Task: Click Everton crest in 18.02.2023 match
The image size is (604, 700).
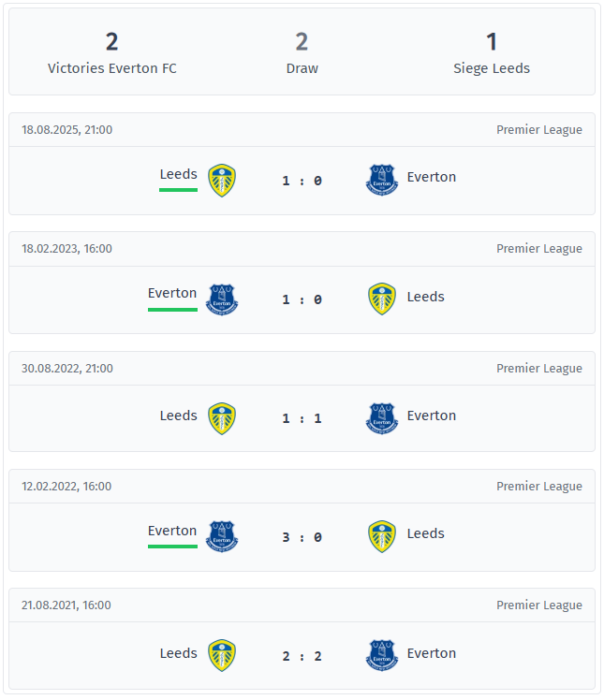Action: pyautogui.click(x=222, y=299)
